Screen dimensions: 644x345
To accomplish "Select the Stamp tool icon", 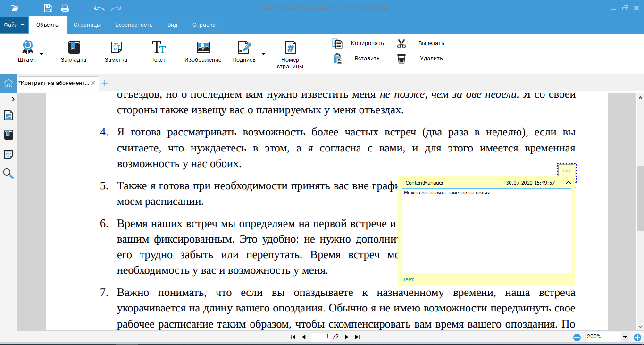I will (27, 47).
